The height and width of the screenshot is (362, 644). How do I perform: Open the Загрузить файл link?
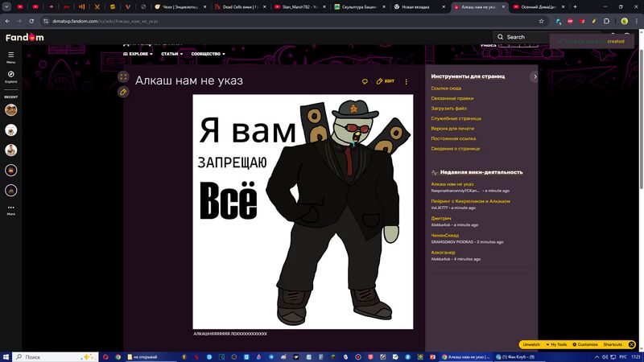448,108
